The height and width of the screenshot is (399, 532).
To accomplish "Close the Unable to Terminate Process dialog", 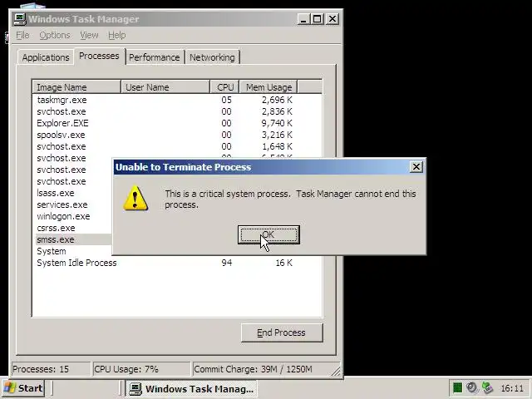I will (416, 167).
